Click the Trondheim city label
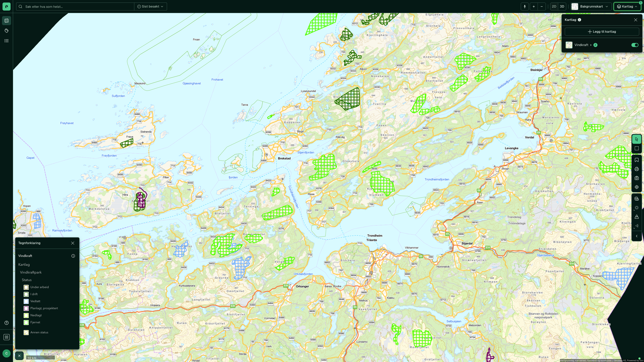Image resolution: width=644 pixels, height=362 pixels. click(x=375, y=236)
